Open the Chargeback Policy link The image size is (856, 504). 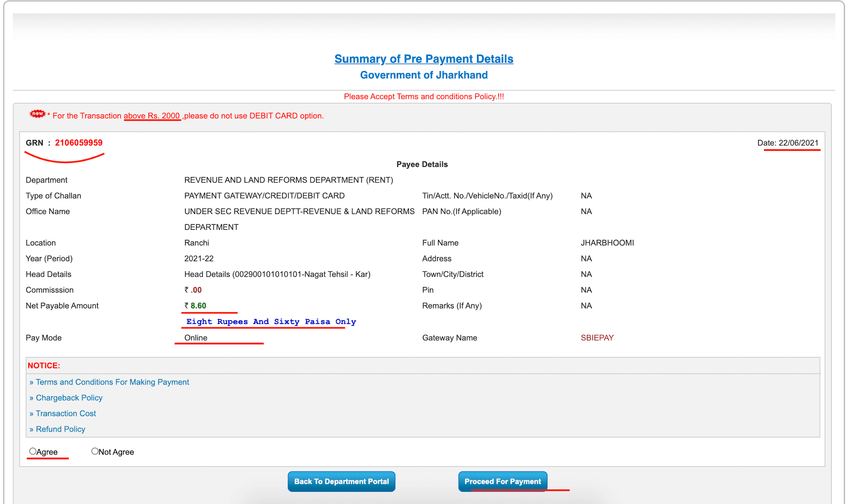click(69, 398)
